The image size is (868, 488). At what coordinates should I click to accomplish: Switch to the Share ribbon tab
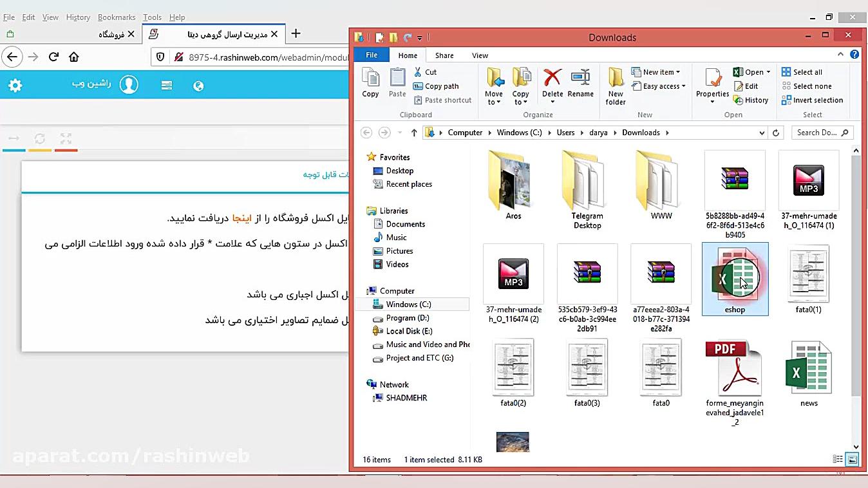tap(444, 55)
